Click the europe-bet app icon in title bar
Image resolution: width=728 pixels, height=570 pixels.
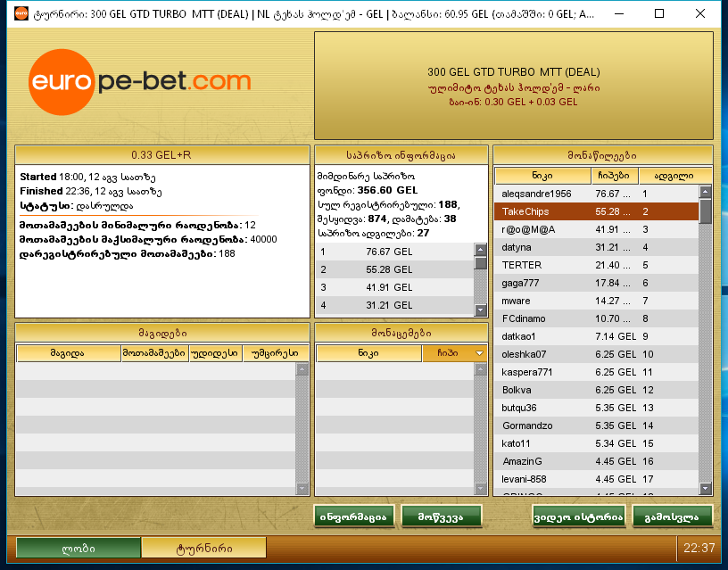point(21,13)
